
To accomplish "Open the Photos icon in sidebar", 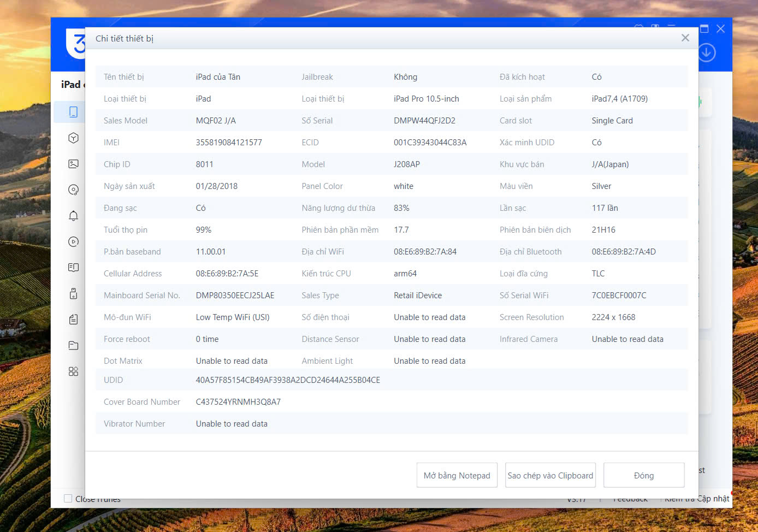I will (x=73, y=164).
